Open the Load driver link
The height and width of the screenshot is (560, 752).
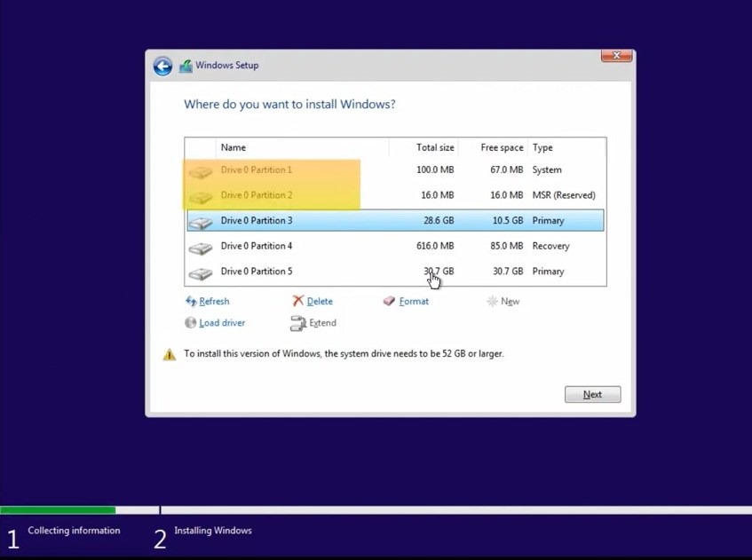pos(222,323)
